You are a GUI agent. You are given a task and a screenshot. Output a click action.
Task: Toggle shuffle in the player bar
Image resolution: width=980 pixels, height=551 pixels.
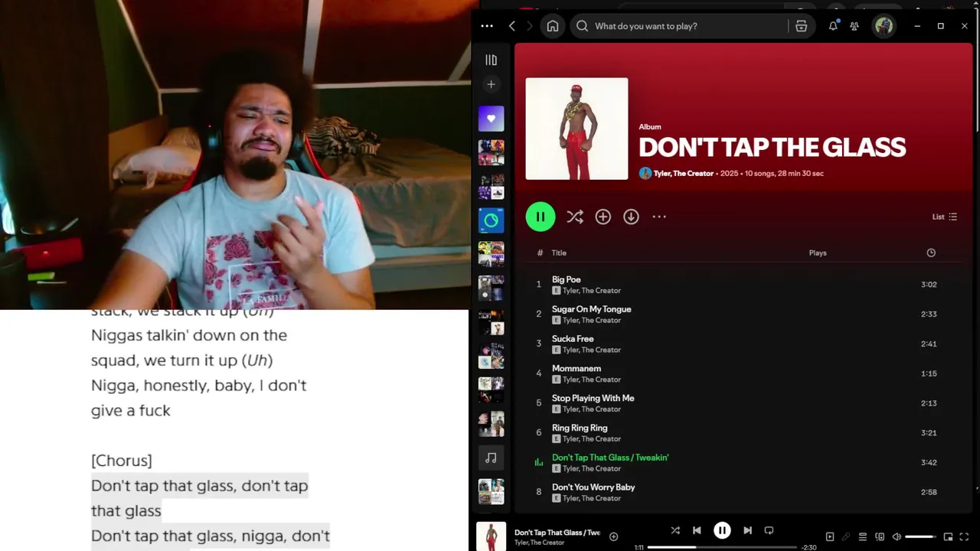tap(675, 530)
